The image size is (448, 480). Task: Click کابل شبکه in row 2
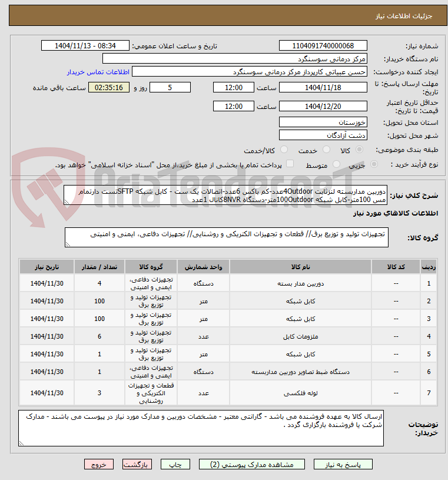tap(300, 301)
